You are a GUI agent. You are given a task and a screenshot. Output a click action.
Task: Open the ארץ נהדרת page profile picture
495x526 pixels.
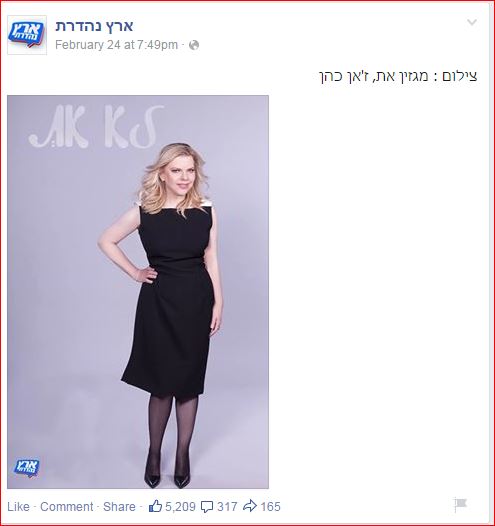click(x=27, y=35)
